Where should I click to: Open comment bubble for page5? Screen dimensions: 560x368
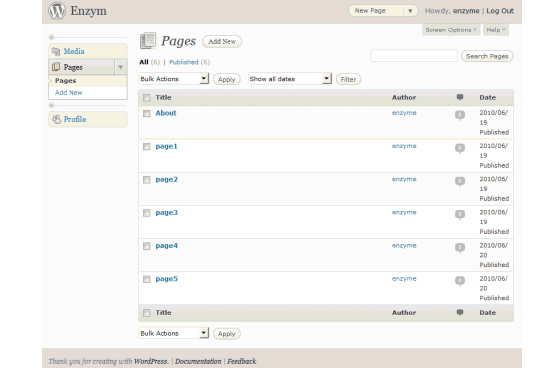coord(460,281)
